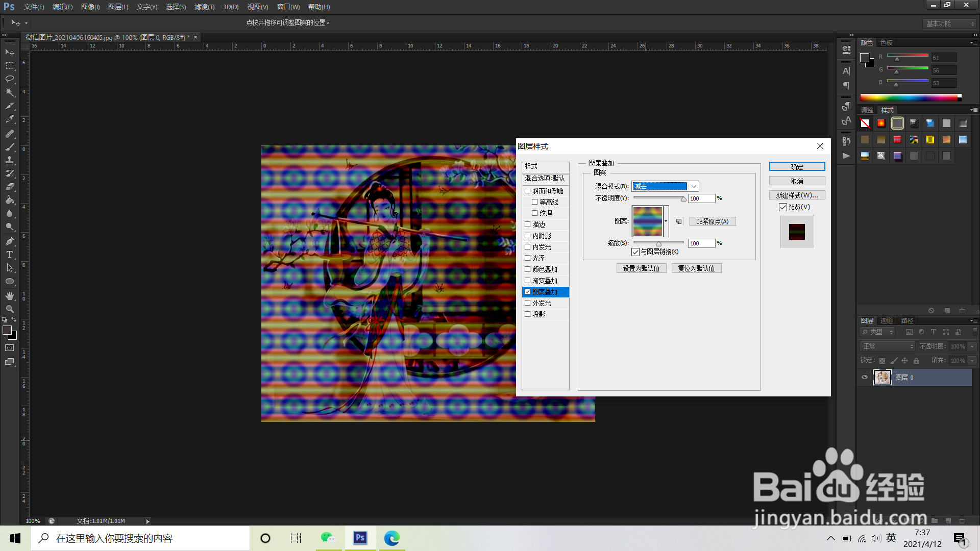
Task: Select the Lasso tool
Action: (10, 79)
